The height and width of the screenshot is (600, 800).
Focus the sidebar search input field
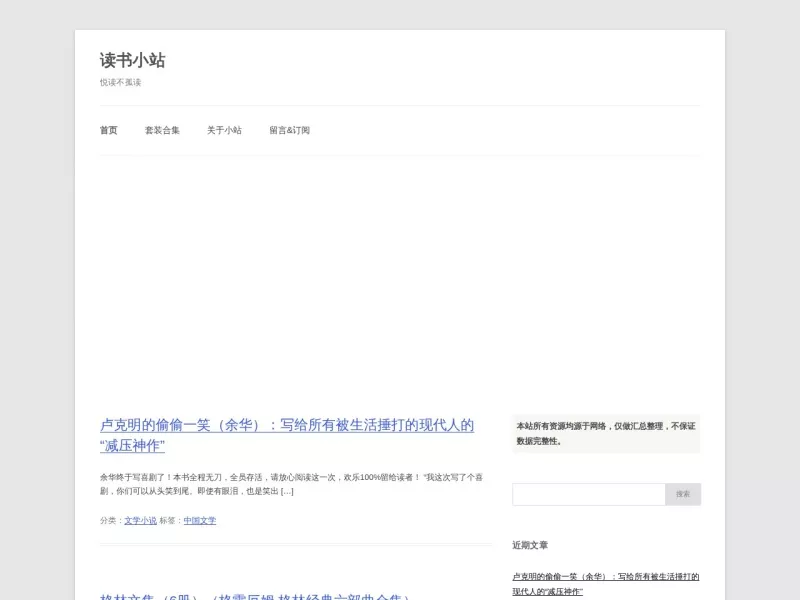pyautogui.click(x=589, y=494)
